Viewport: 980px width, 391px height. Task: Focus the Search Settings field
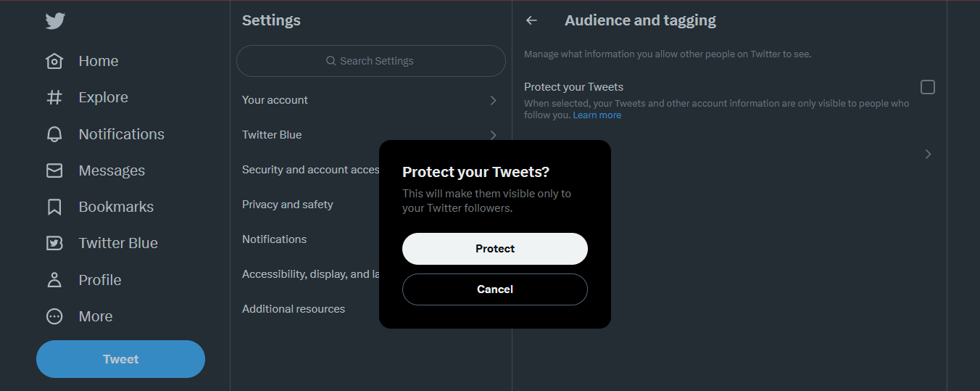point(371,61)
